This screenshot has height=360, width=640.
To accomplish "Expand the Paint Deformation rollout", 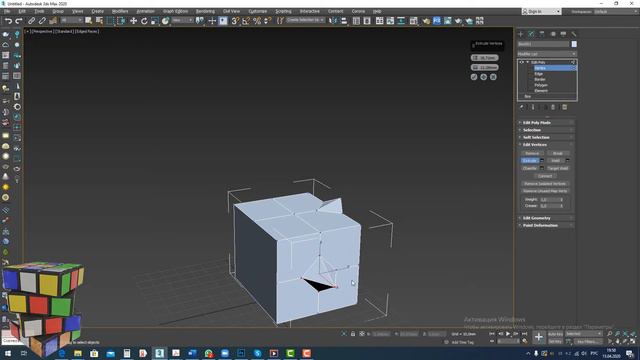I will [x=546, y=225].
